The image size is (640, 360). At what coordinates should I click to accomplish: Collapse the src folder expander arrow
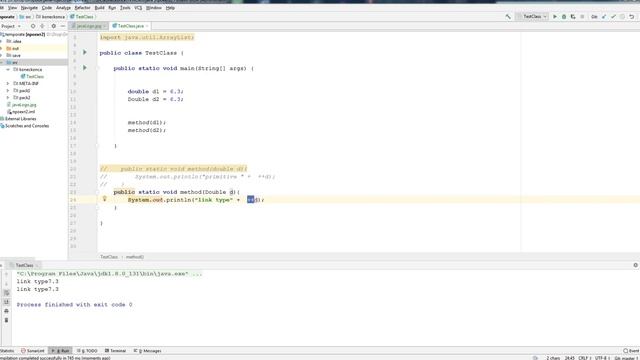coord(2,62)
